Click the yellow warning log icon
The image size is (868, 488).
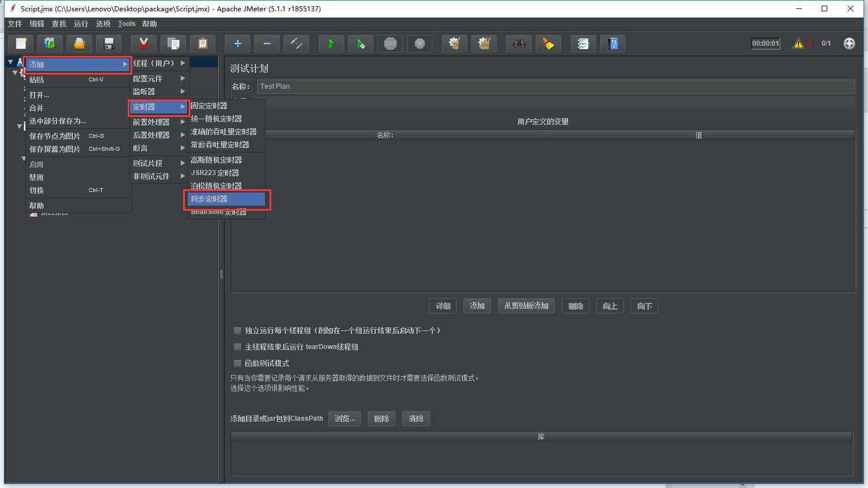(x=798, y=43)
